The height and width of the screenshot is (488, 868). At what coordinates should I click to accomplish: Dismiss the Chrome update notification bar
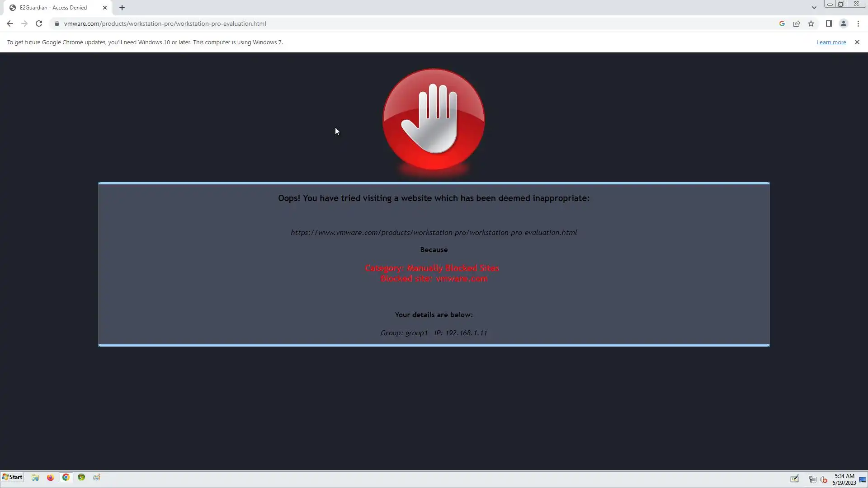[x=857, y=42]
